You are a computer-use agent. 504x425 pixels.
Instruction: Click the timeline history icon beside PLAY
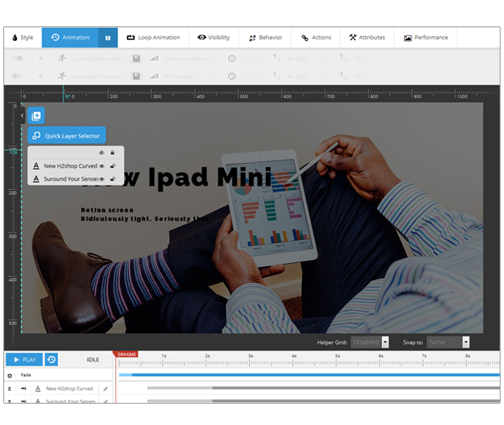pos(52,359)
